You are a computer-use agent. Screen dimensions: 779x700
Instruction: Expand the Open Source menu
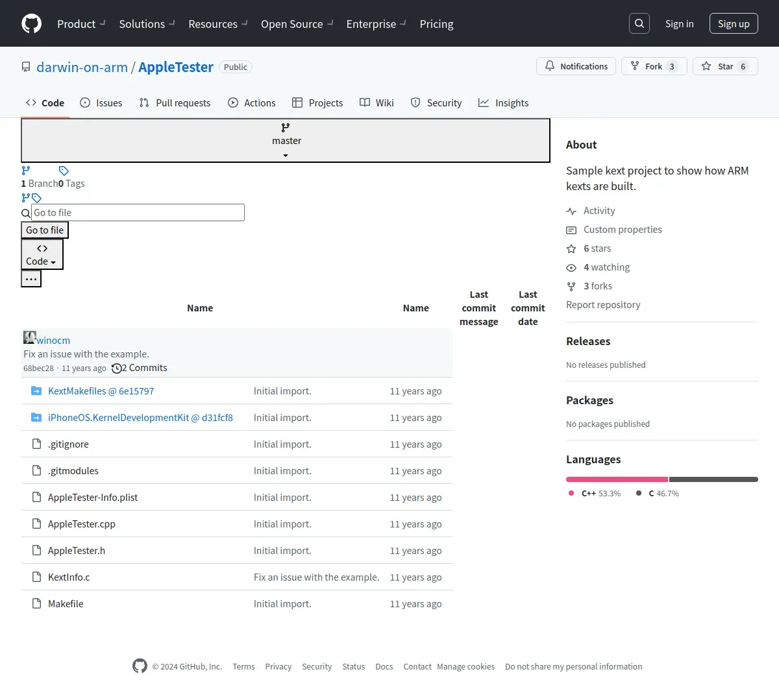[x=297, y=24]
